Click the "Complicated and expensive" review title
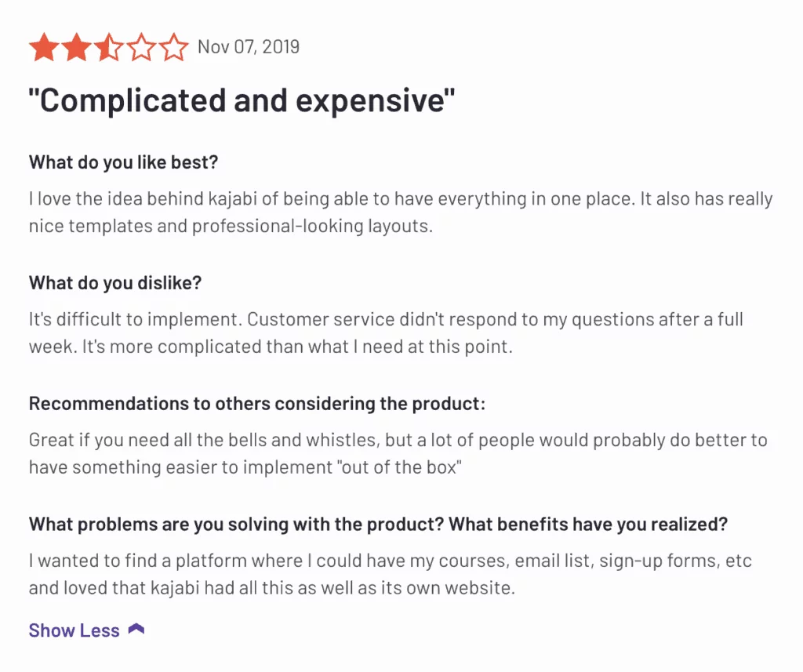 [x=242, y=100]
